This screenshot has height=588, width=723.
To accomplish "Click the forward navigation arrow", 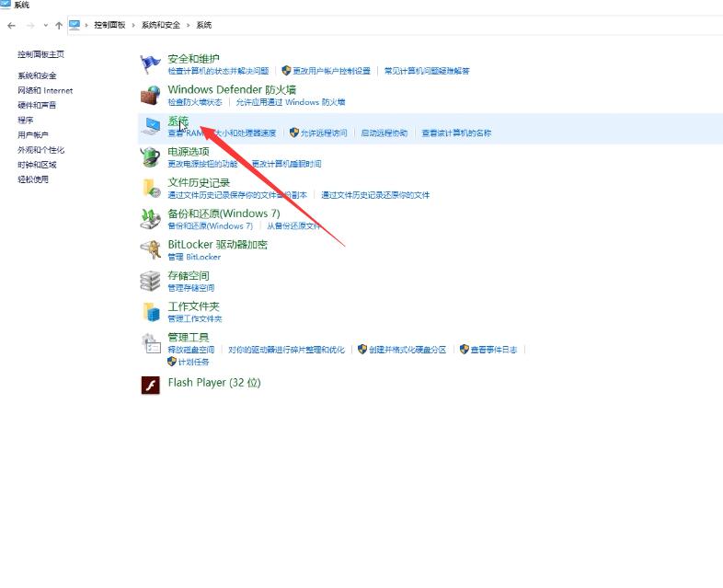I will 30,26.
